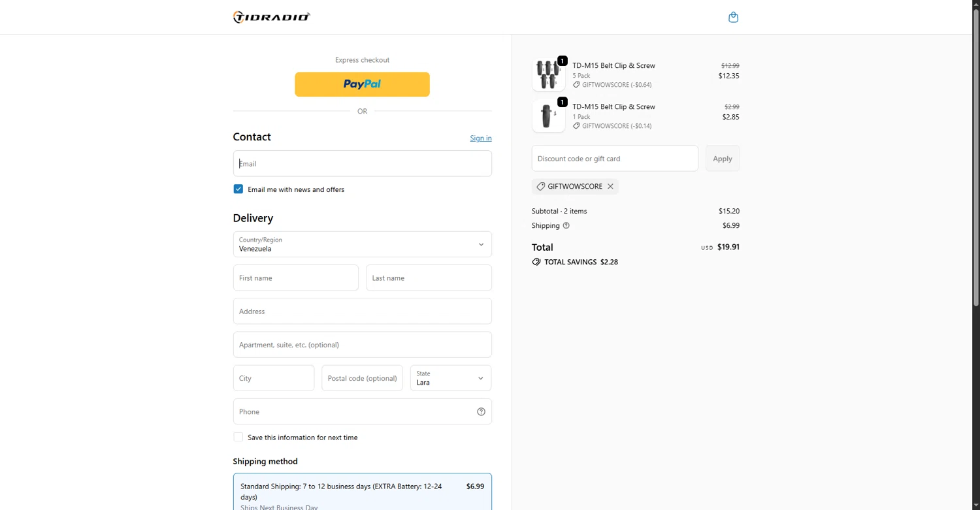Screen dimensions: 980x510
Task: Uncheck Email me with news and offers
Action: pyautogui.click(x=238, y=189)
